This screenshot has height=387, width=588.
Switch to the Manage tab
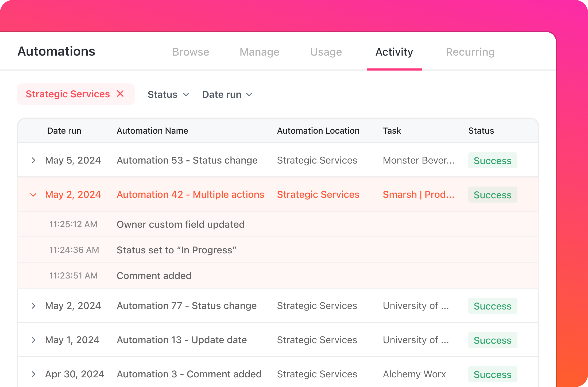259,52
